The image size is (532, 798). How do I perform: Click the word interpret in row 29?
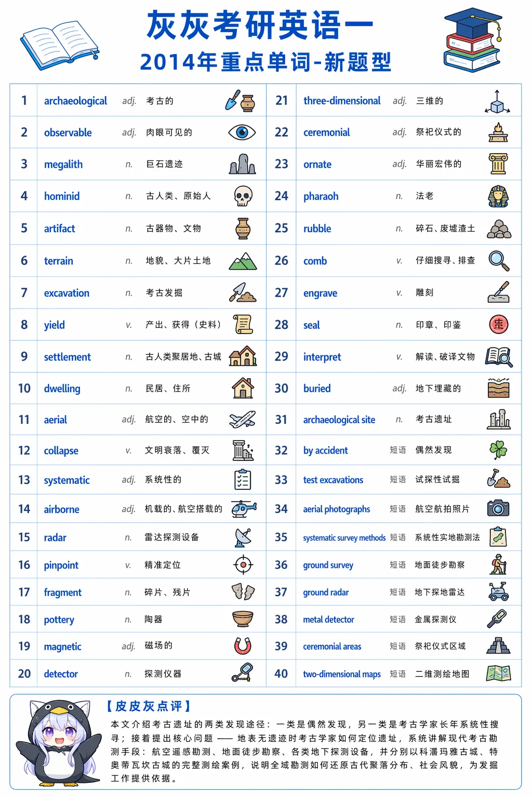click(322, 357)
